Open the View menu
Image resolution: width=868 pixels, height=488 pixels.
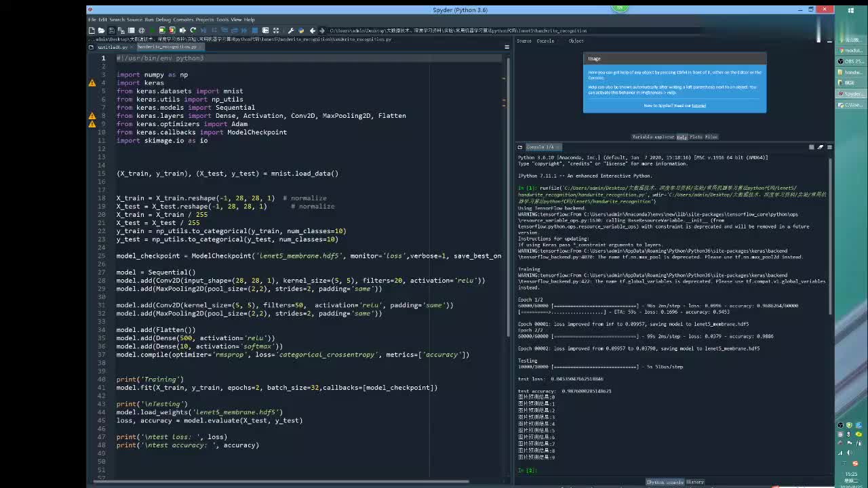[x=236, y=20]
